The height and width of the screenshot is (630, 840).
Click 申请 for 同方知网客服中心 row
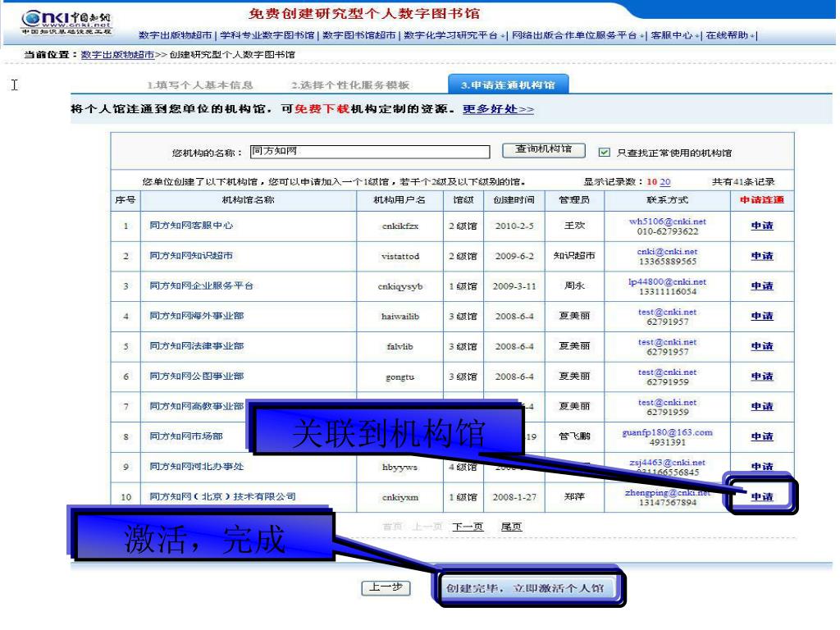coord(762,226)
